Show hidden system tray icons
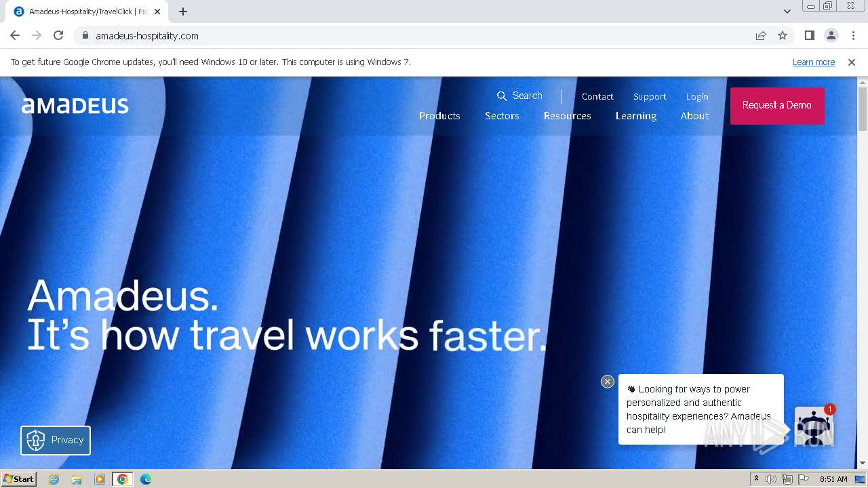This screenshot has height=488, width=868. pos(756,479)
